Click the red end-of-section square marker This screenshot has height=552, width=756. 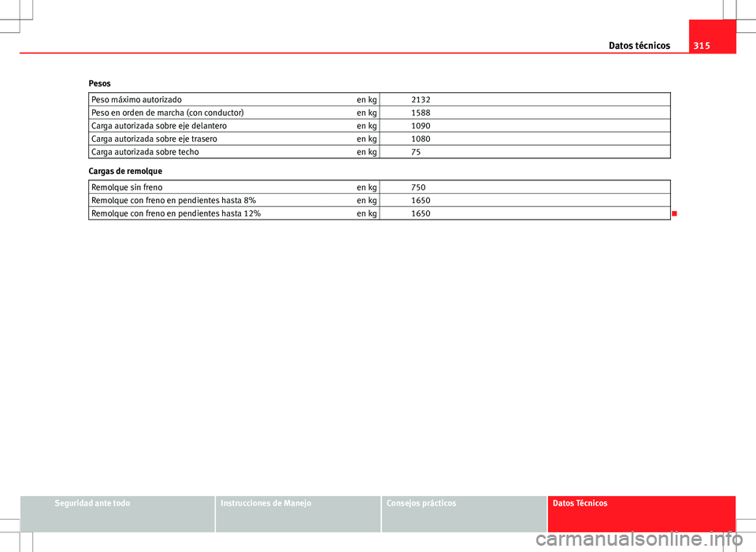click(675, 213)
